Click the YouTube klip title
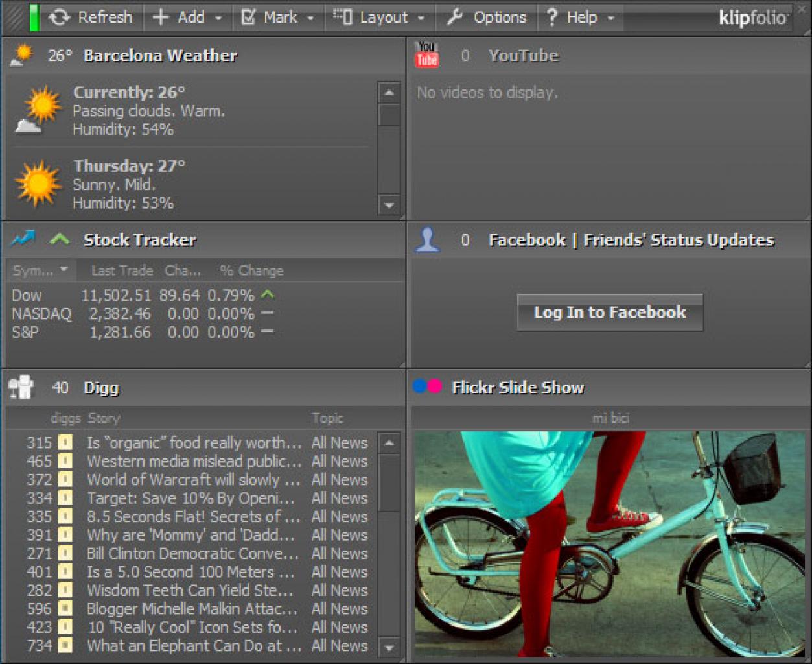Screen dimensions: 812x664 coord(524,56)
